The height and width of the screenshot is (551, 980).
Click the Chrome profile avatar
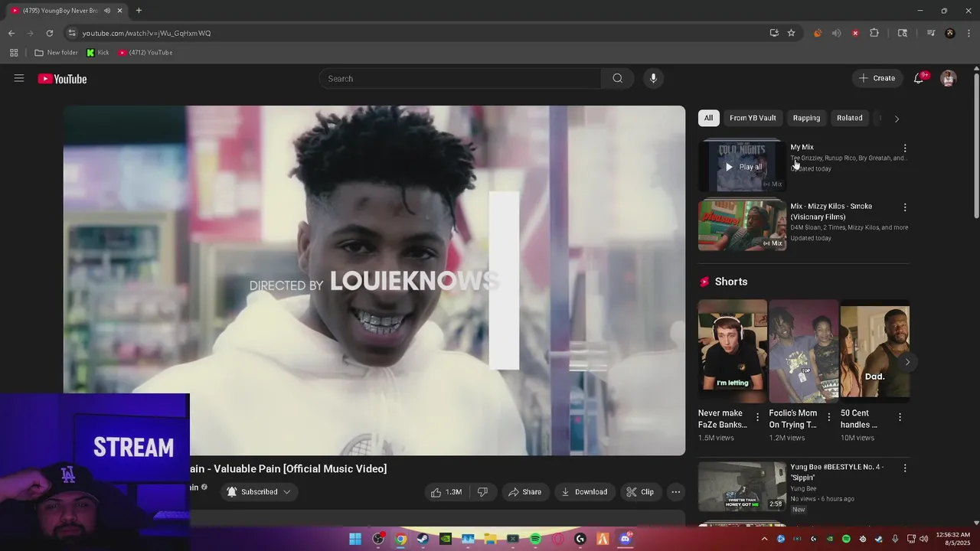[950, 33]
